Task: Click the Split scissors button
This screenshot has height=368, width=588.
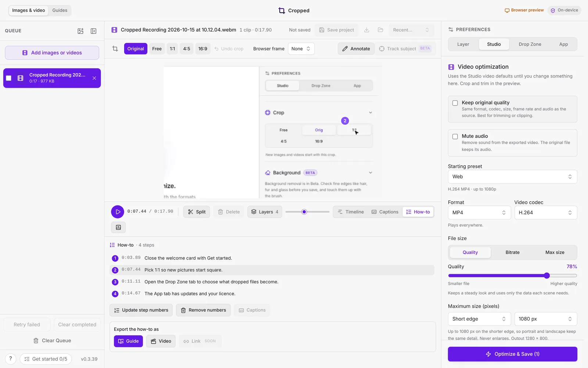Action: [x=197, y=212]
